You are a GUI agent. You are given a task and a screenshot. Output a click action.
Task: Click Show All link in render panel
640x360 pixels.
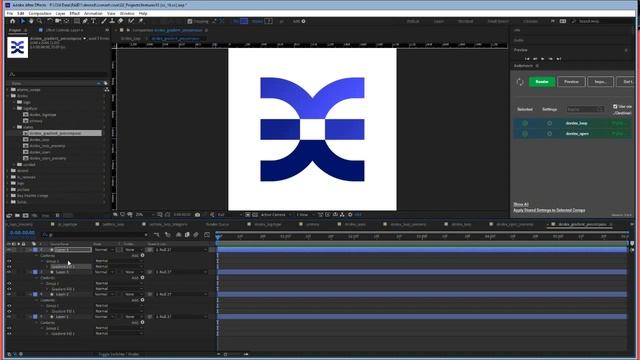[521, 204]
